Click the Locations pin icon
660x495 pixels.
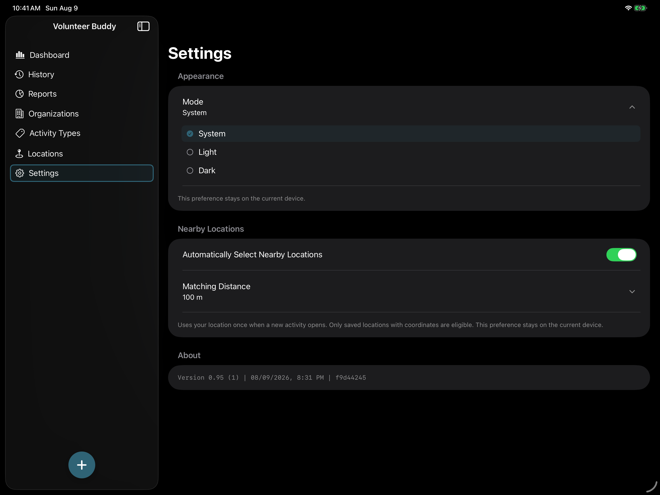[19, 154]
